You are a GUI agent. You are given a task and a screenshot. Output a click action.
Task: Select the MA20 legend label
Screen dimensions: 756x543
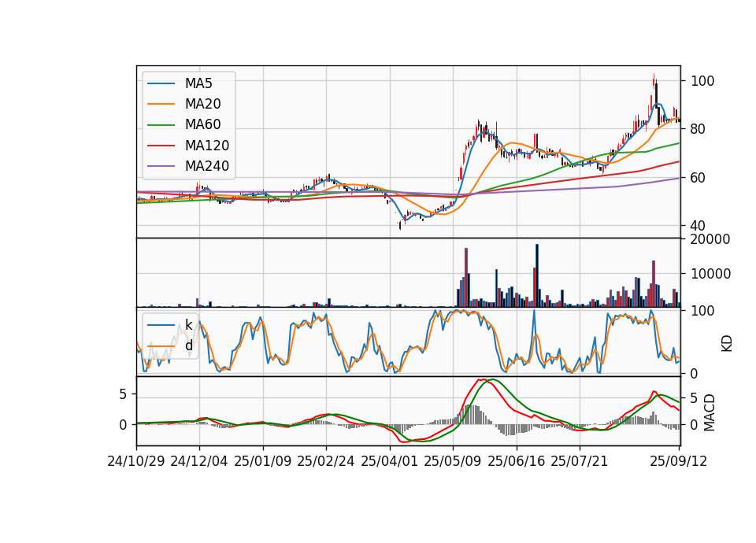pos(202,104)
